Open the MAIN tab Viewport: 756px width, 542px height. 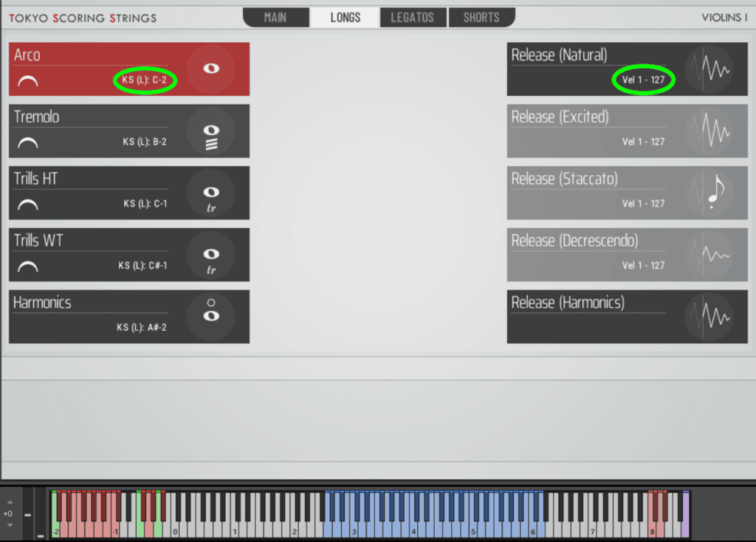[275, 18]
